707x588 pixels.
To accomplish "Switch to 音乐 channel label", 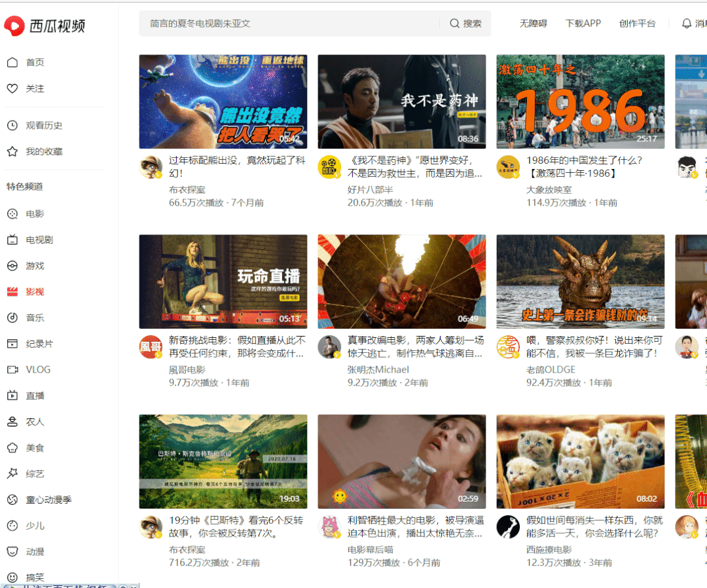I will (35, 318).
